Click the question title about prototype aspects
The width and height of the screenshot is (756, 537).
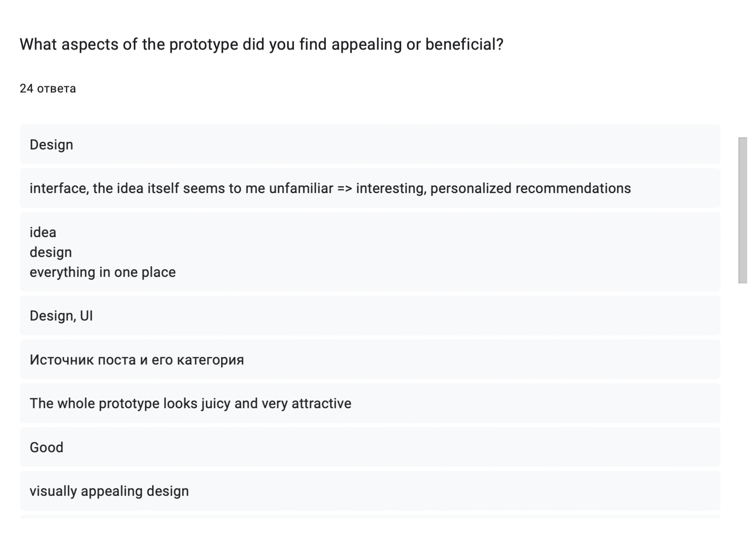(261, 44)
